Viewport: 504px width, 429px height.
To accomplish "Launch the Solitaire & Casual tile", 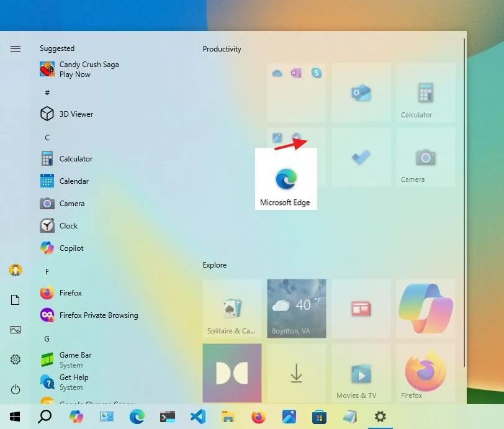I will tap(232, 309).
